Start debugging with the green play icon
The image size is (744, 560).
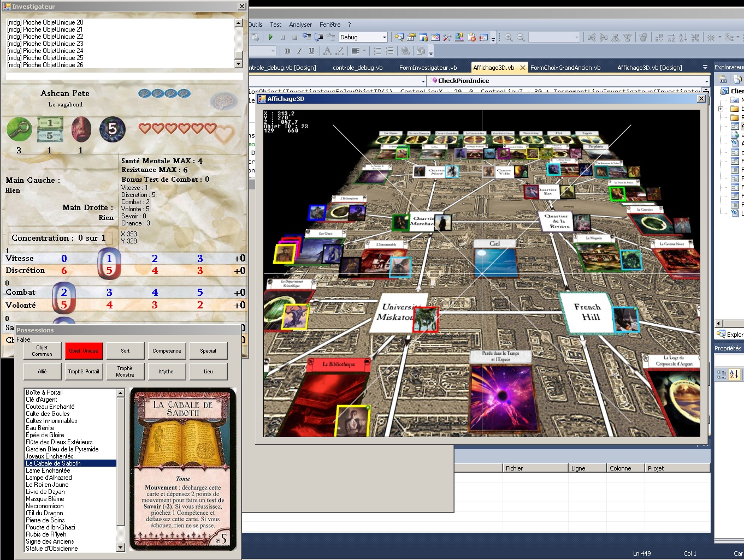270,37
